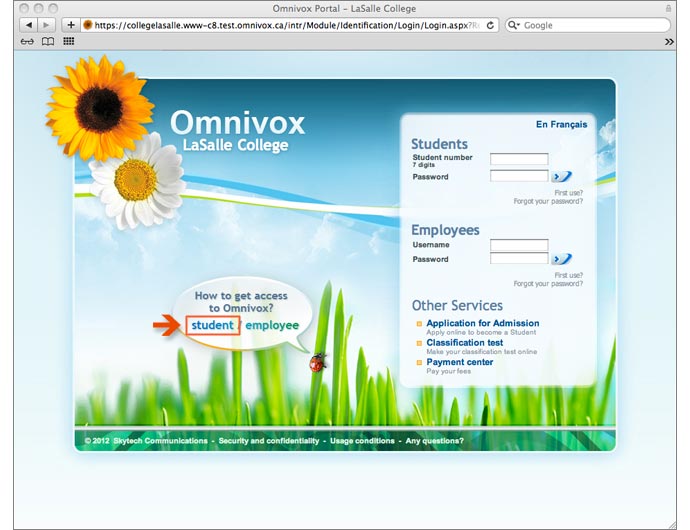Image resolution: width=690 pixels, height=530 pixels.
Task: Click the Students Password input field
Action: (x=519, y=176)
